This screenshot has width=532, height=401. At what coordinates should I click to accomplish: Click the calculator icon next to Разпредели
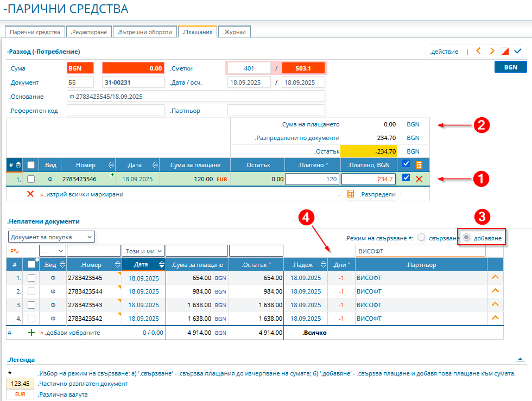[351, 194]
